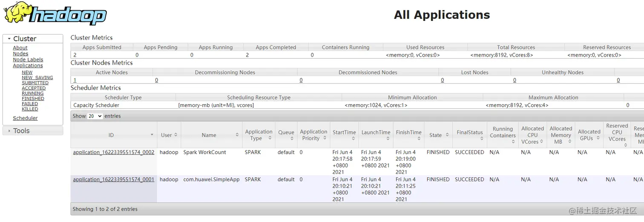Image resolution: width=644 pixels, height=222 pixels.
Task: Open the Node Labels link
Action: tap(28, 60)
